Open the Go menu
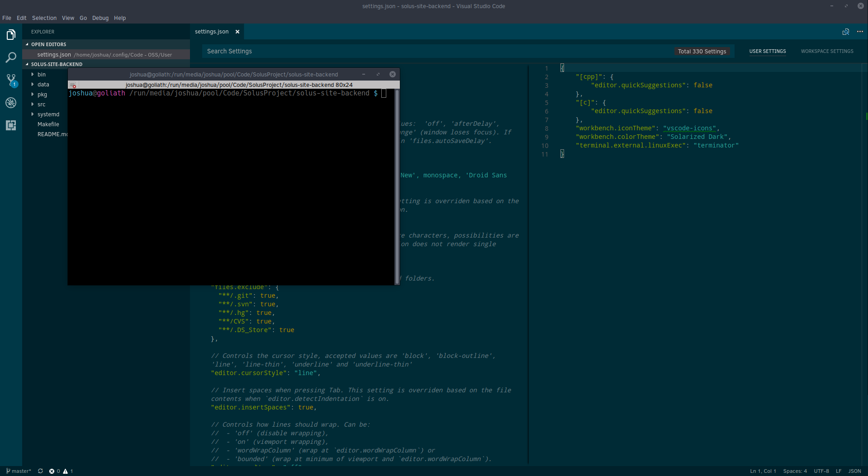 pyautogui.click(x=83, y=18)
